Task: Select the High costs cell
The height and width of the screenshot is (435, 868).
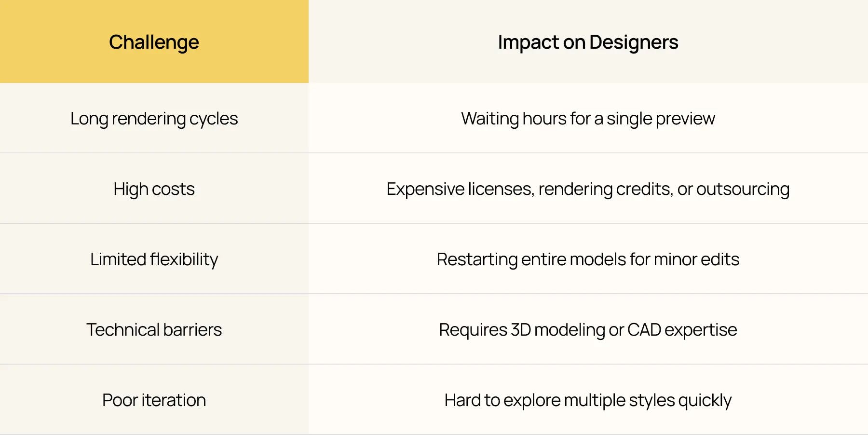Action: (x=154, y=189)
